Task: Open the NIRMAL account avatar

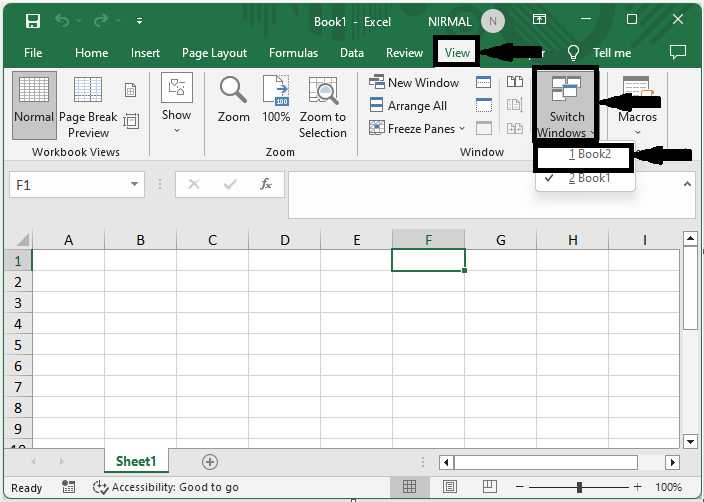Action: pyautogui.click(x=493, y=21)
